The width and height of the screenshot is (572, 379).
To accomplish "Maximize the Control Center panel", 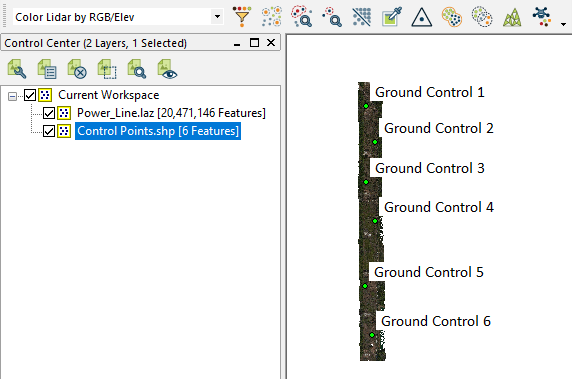I will pyautogui.click(x=254, y=43).
